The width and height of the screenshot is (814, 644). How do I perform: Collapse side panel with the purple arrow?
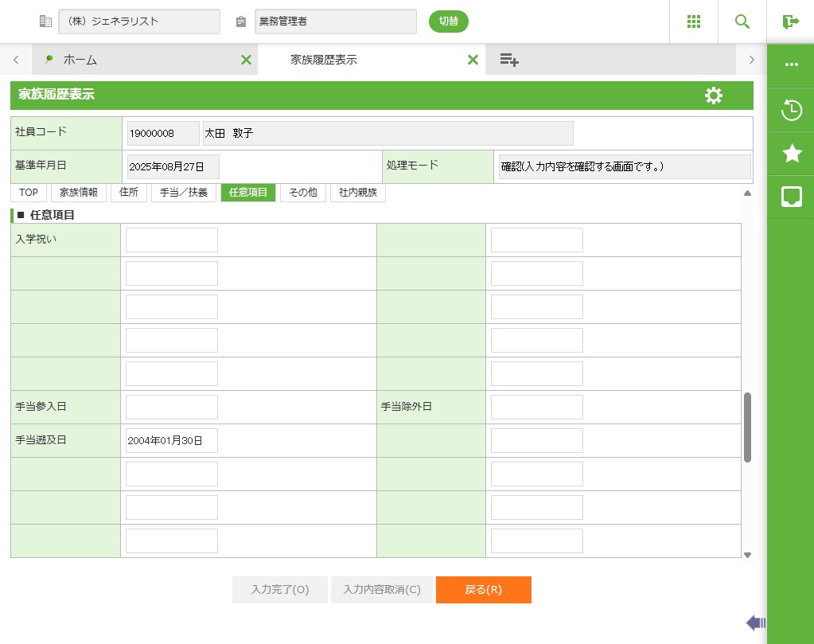755,623
